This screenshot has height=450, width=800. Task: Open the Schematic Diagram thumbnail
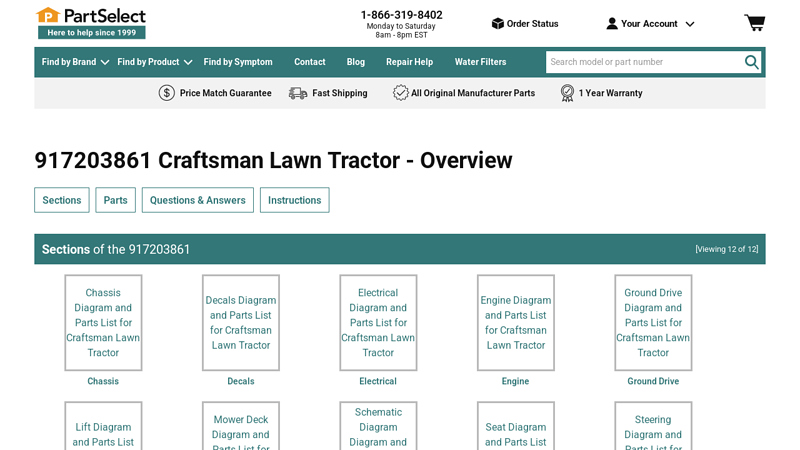tap(378, 426)
